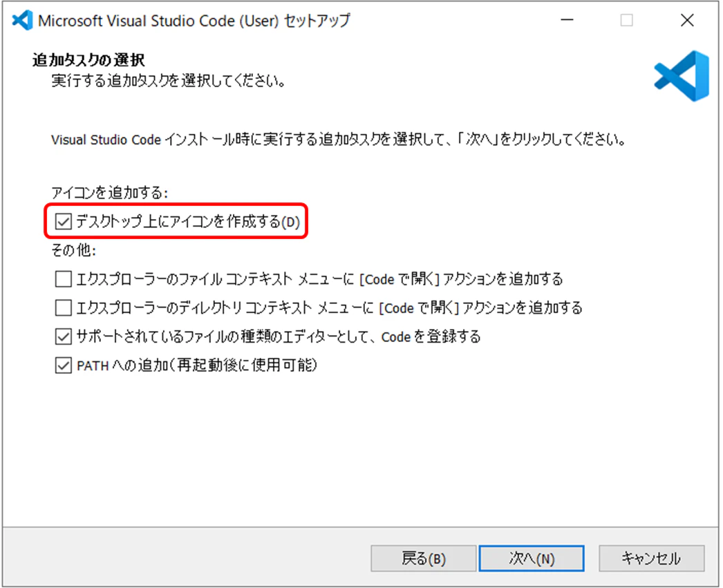The height and width of the screenshot is (588, 723).
Task: Proceed with the 次へ(N) button
Action: point(532,558)
